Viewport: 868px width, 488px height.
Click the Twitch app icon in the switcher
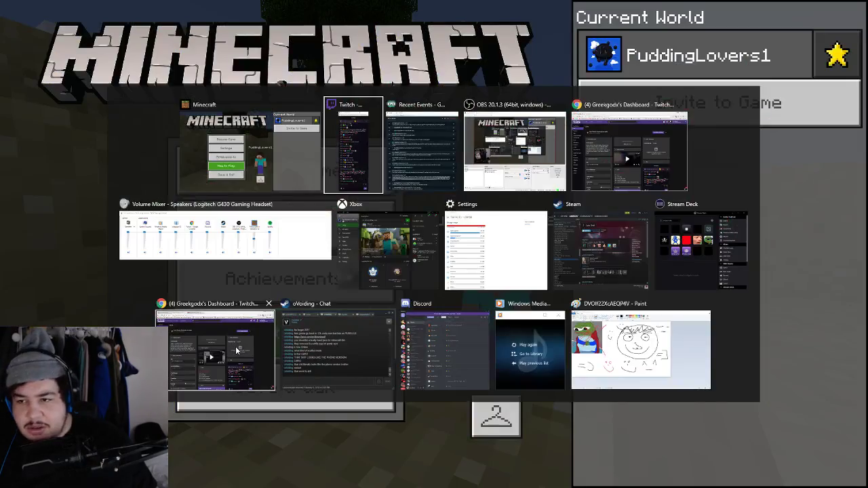(x=332, y=104)
